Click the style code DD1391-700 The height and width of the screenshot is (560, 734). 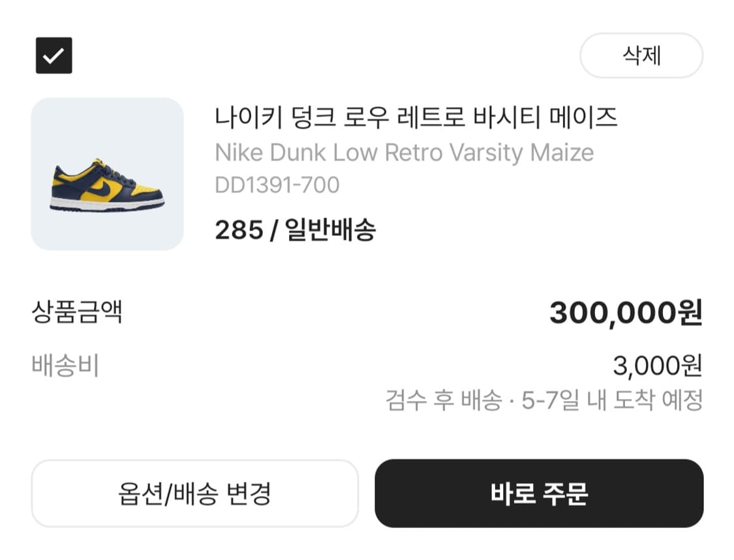point(277,184)
